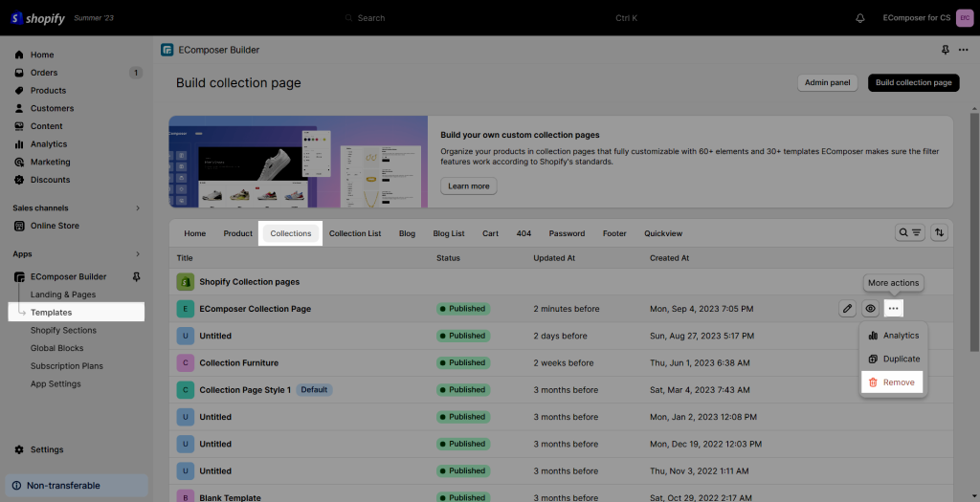980x502 pixels.
Task: Click the Home icon in sidebar
Action: coord(19,55)
